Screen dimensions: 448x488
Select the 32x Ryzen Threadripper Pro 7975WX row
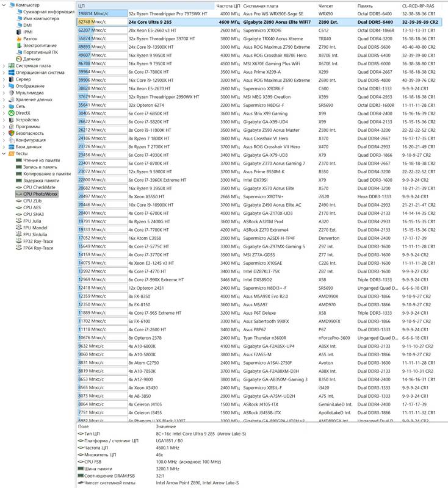click(171, 13)
